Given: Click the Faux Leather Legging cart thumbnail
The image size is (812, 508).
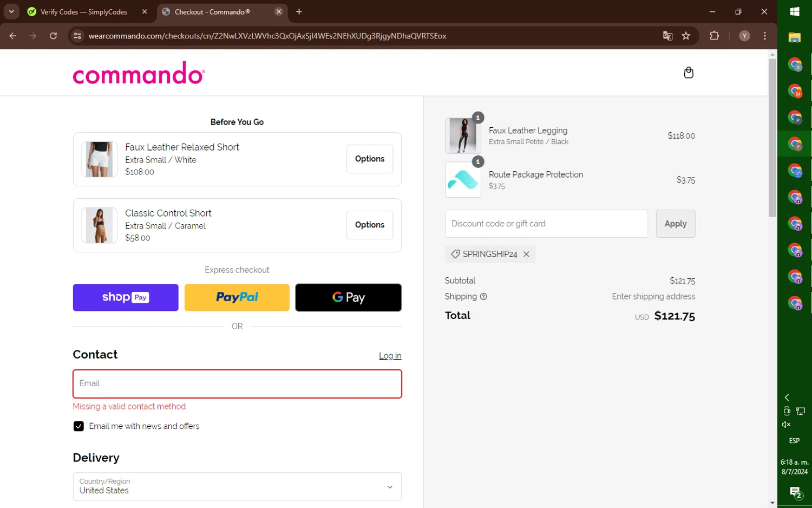Looking at the screenshot, I should pyautogui.click(x=463, y=135).
